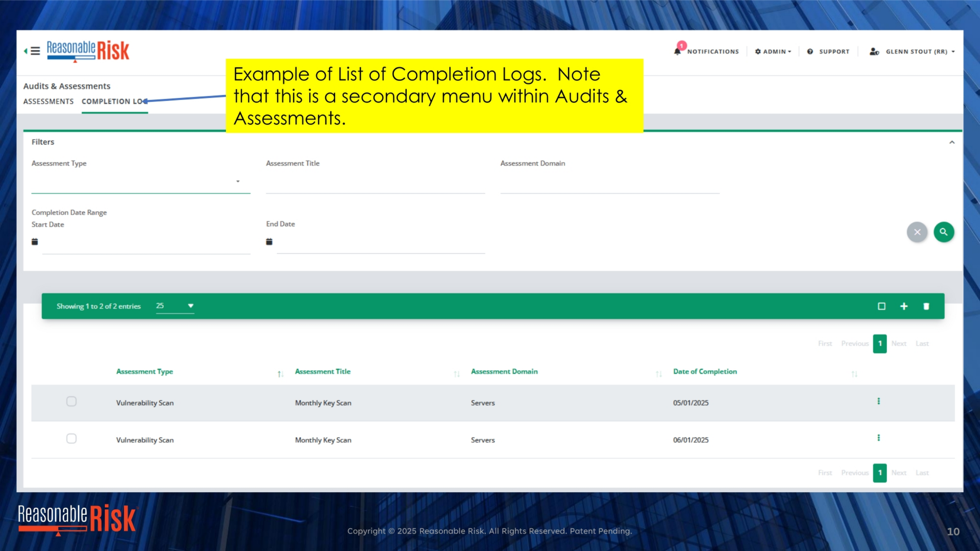
Task: Sort by Assessment Domain column
Action: 504,371
